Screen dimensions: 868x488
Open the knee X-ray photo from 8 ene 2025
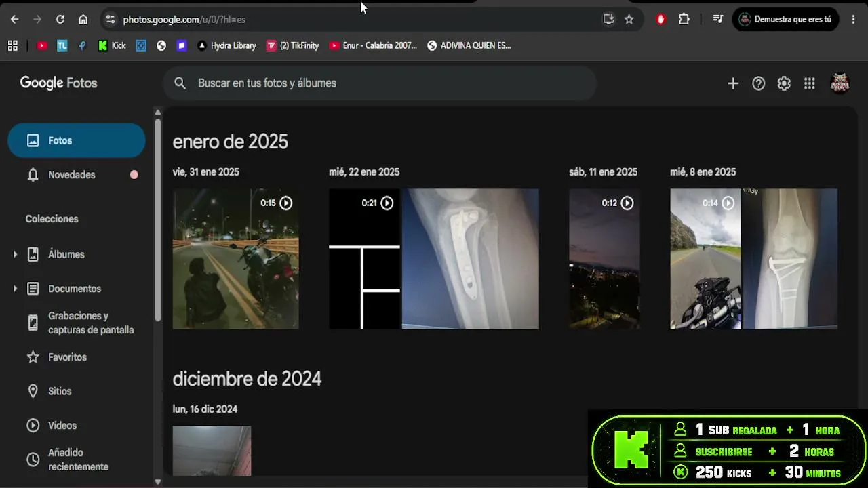[x=790, y=259]
